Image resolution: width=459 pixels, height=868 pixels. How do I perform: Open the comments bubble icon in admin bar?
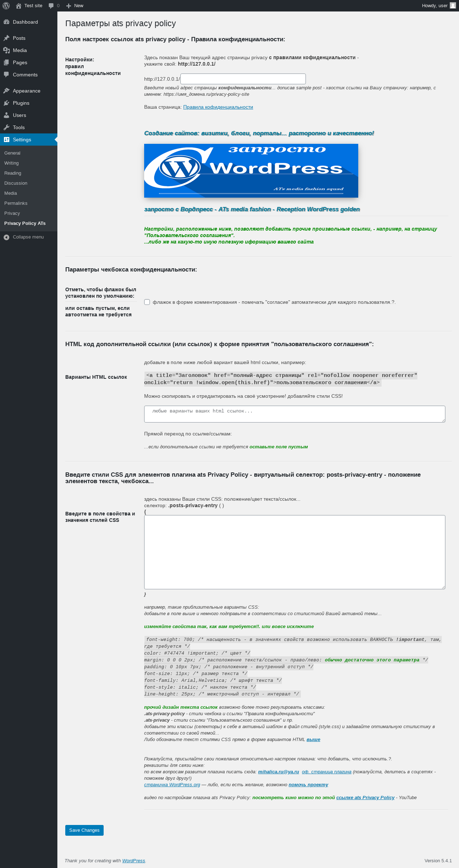point(51,6)
